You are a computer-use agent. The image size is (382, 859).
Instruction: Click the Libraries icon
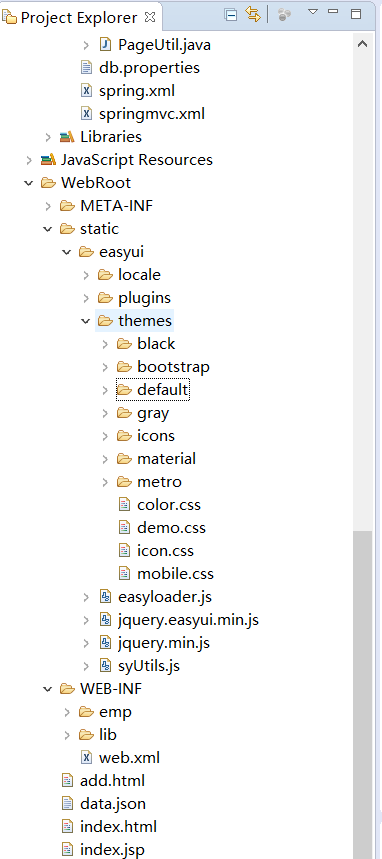coord(67,136)
